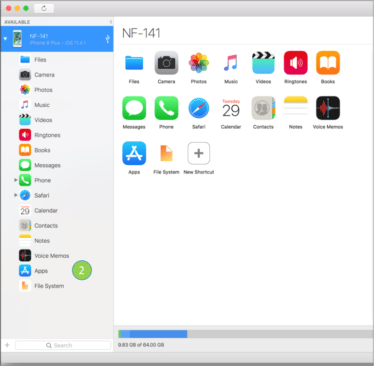The width and height of the screenshot is (374, 366).
Task: Open the Voice Memos icon in main grid
Action: pos(328,108)
